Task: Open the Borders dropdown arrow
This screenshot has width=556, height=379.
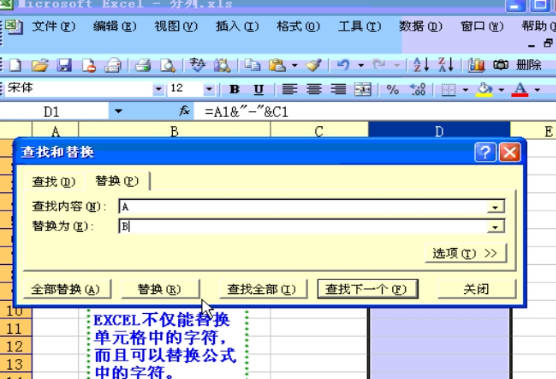Action: (x=465, y=90)
